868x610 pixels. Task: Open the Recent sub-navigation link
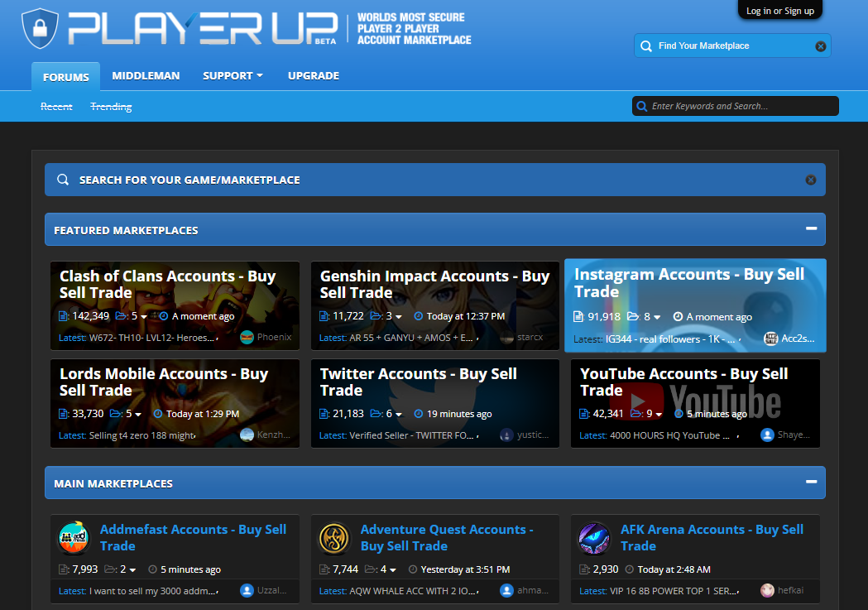(x=56, y=106)
